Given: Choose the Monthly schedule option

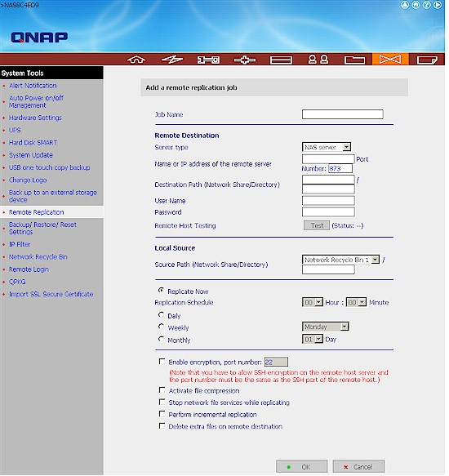Looking at the screenshot, I should coord(161,339).
